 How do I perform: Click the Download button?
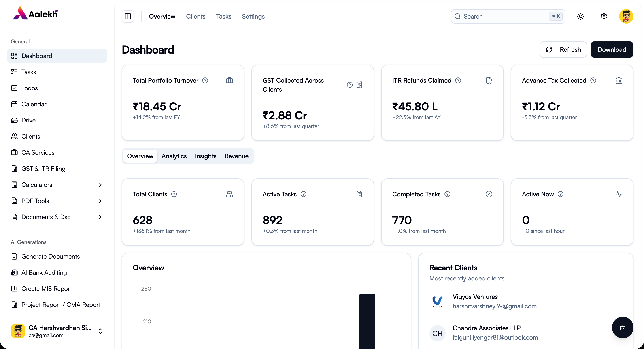pos(612,49)
